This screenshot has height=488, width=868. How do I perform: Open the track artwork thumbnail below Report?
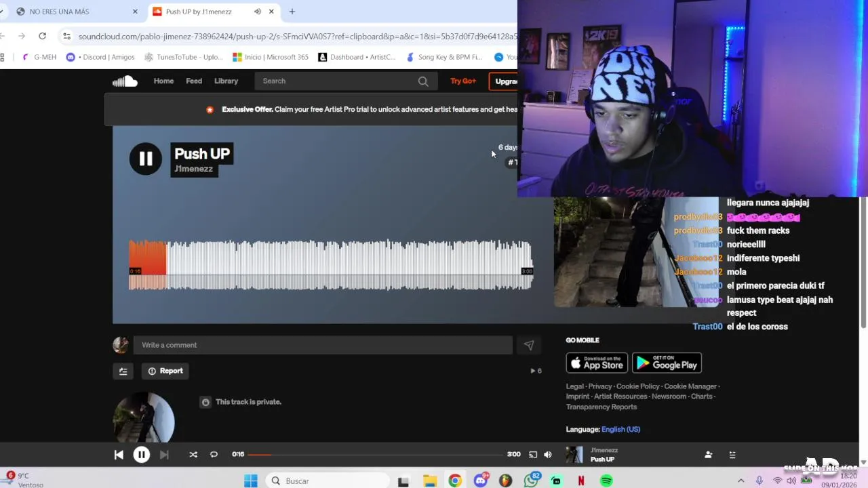[144, 418]
